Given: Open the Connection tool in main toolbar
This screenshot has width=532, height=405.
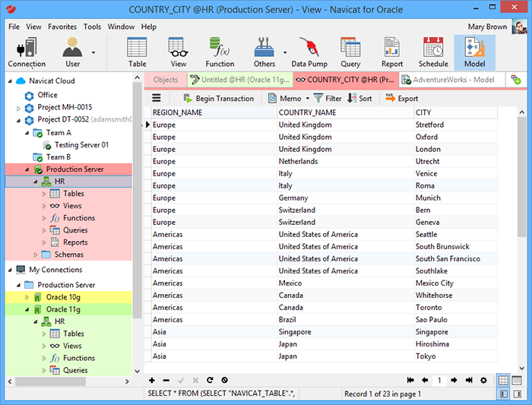Looking at the screenshot, I should tap(27, 52).
